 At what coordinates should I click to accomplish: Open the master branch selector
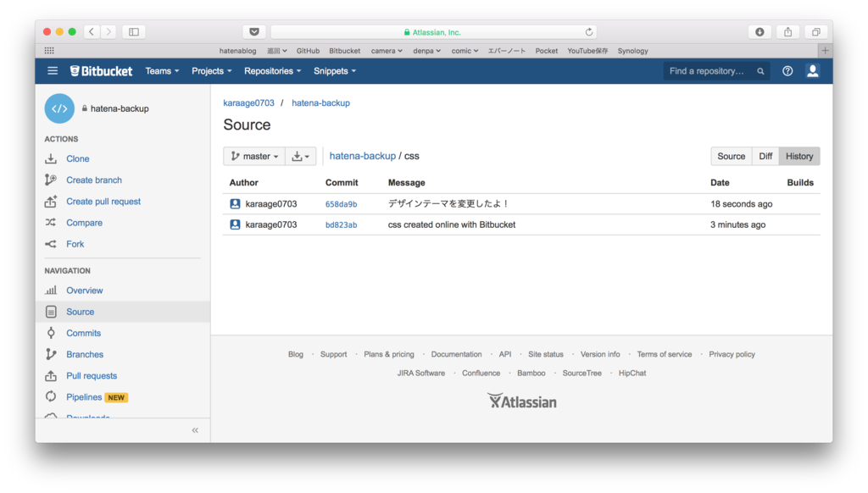[x=254, y=156]
